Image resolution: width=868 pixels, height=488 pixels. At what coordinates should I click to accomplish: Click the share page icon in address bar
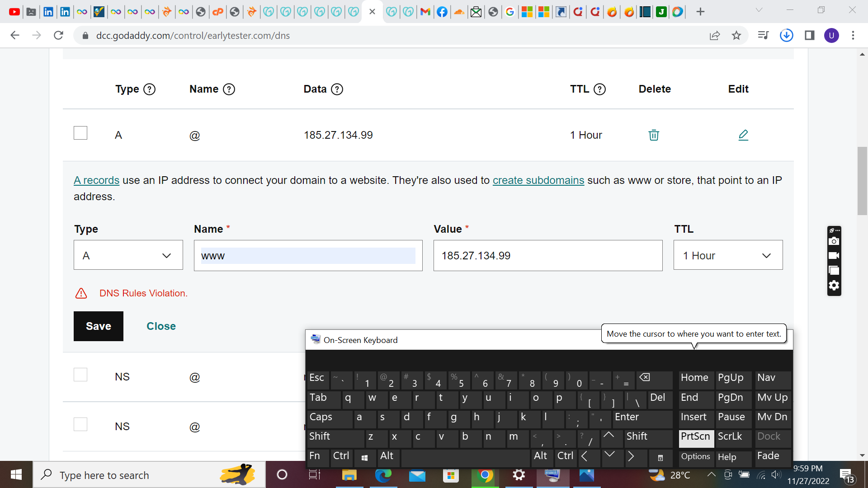pos(715,35)
